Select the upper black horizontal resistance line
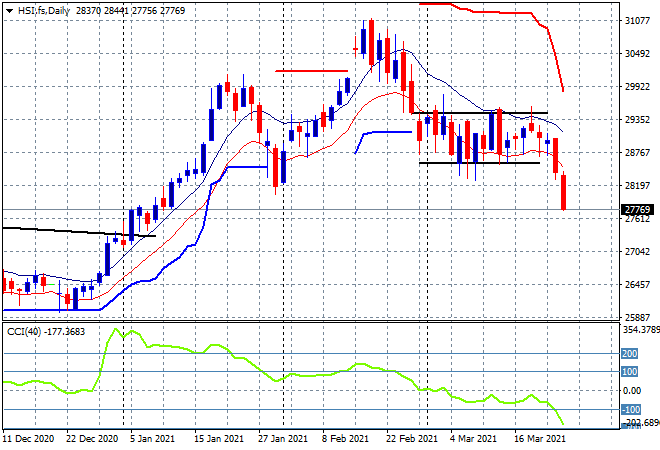660x450 pixels. (480, 113)
